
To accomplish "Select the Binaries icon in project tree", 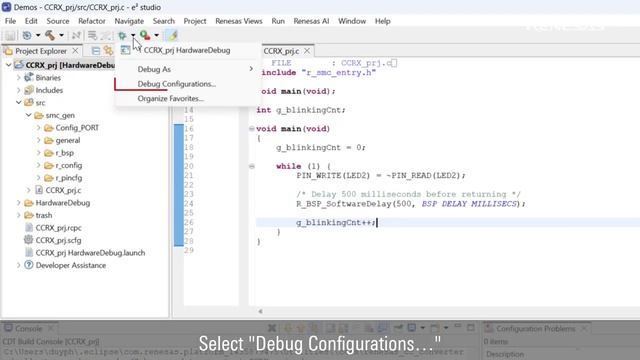I will [28, 77].
